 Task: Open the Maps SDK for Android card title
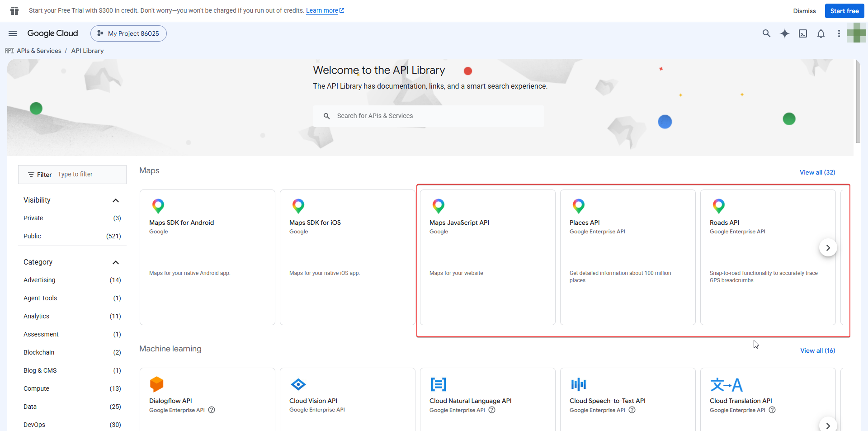click(x=182, y=223)
